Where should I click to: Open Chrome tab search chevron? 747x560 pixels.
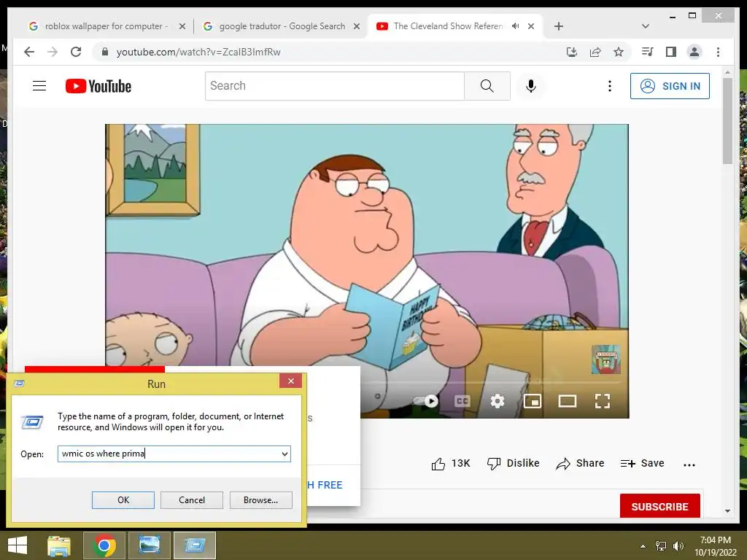[645, 26]
